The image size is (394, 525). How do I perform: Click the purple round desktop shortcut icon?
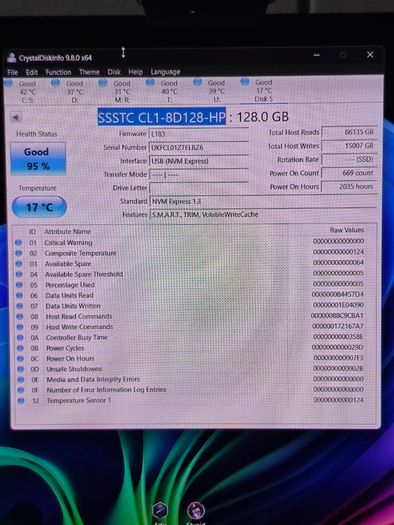pos(196,512)
